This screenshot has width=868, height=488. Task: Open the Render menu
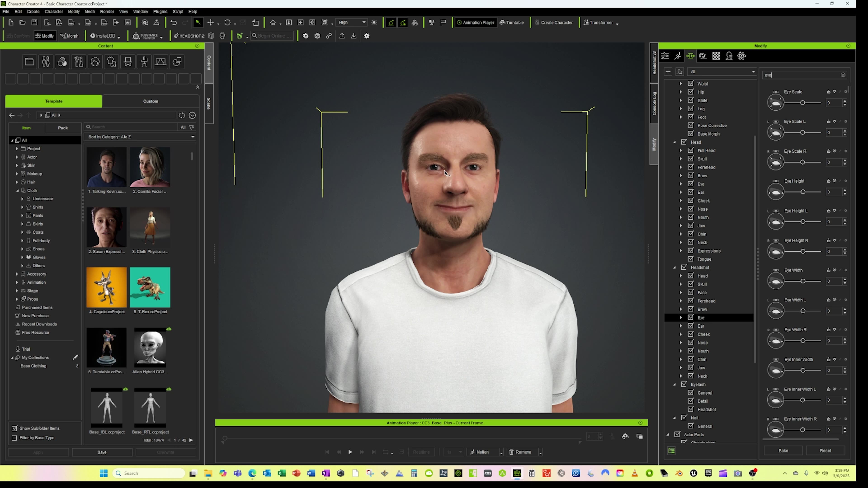[107, 11]
